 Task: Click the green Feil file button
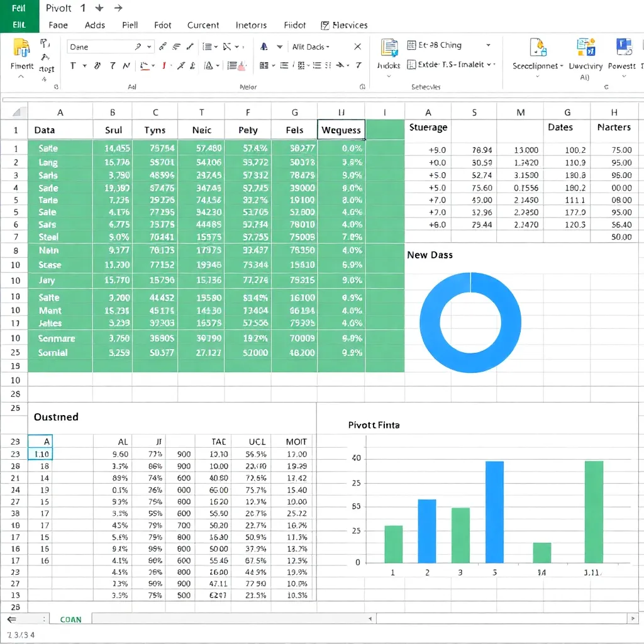[19, 8]
